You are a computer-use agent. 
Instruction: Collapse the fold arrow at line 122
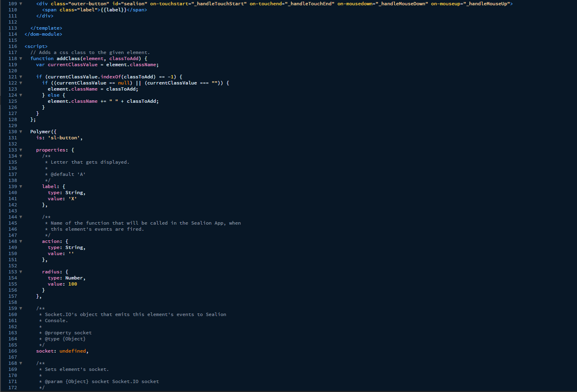click(21, 83)
